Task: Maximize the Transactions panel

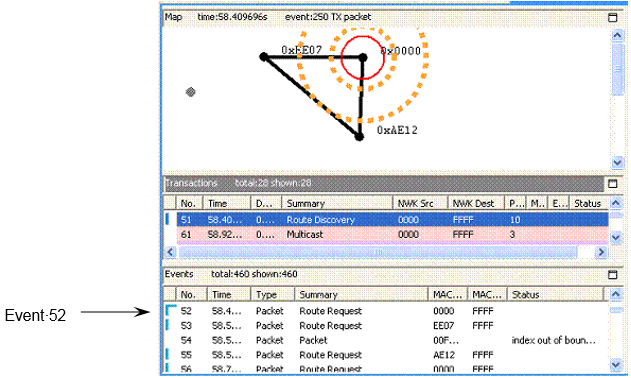Action: [x=612, y=184]
